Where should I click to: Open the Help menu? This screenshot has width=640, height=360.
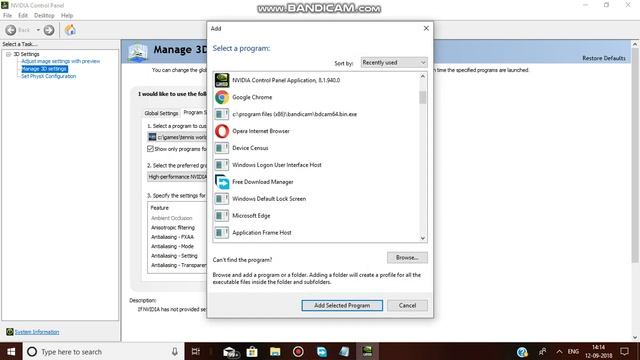67,16
